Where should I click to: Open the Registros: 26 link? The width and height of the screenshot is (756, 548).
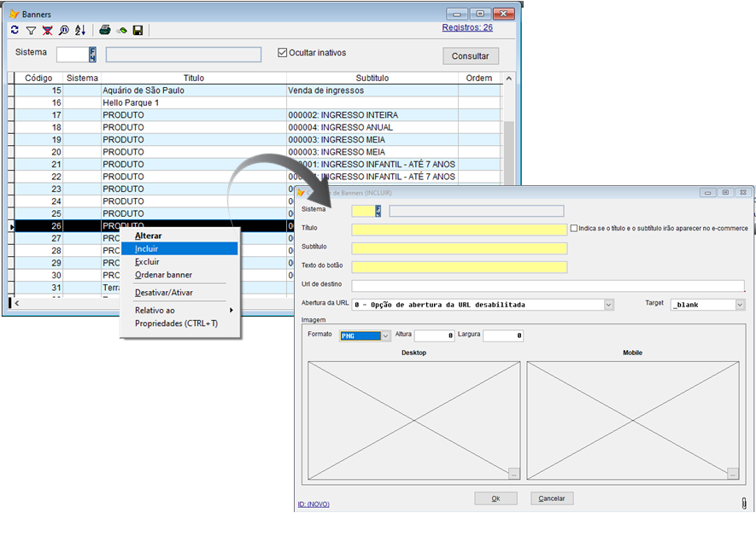pyautogui.click(x=466, y=27)
